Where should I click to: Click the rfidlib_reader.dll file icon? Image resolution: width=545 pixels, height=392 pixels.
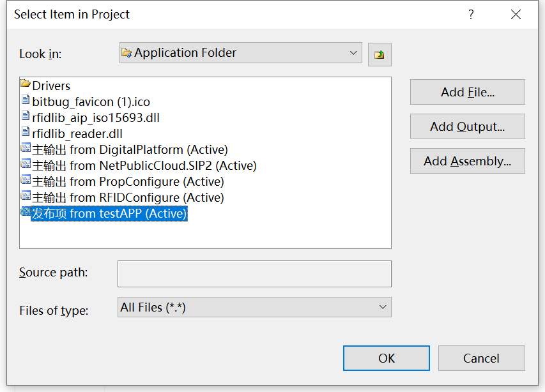[x=26, y=133]
